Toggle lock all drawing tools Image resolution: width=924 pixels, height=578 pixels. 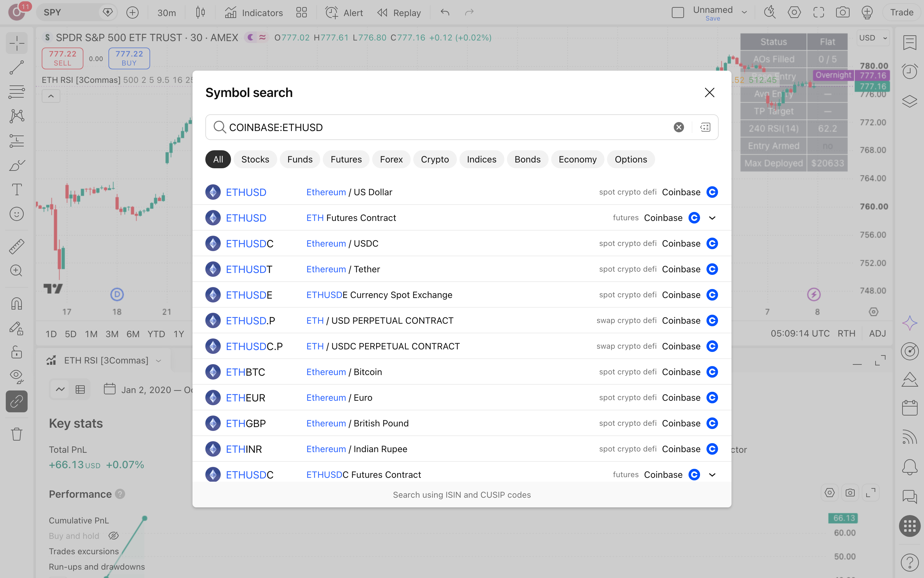(17, 352)
